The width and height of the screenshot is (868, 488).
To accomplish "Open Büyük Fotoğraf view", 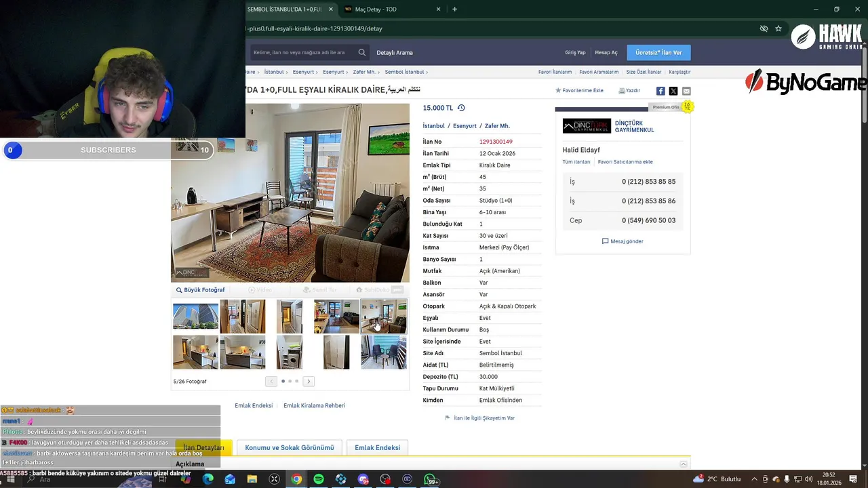I will click(201, 290).
